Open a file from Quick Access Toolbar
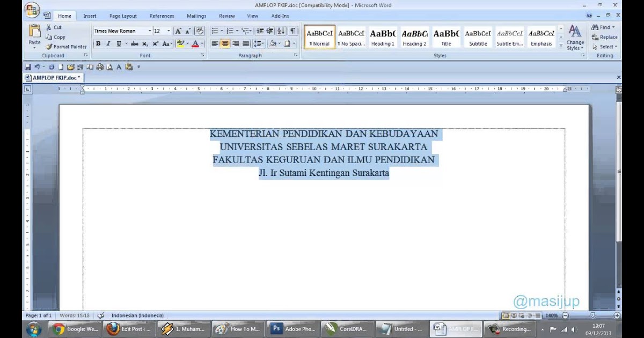 pos(70,67)
